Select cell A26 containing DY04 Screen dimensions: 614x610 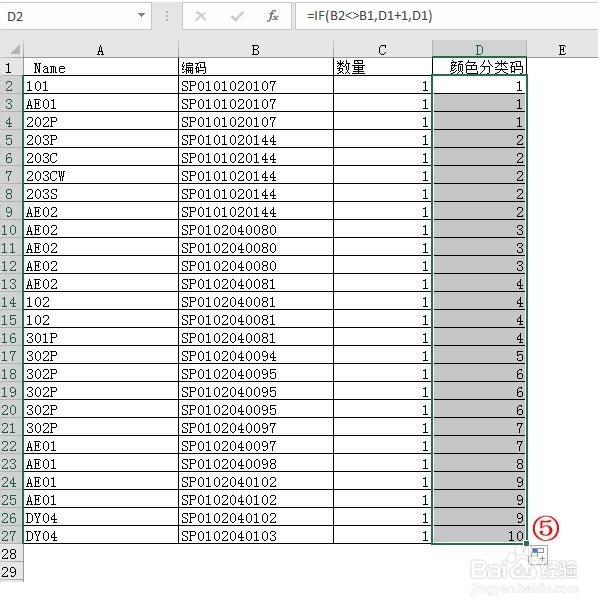pyautogui.click(x=101, y=518)
